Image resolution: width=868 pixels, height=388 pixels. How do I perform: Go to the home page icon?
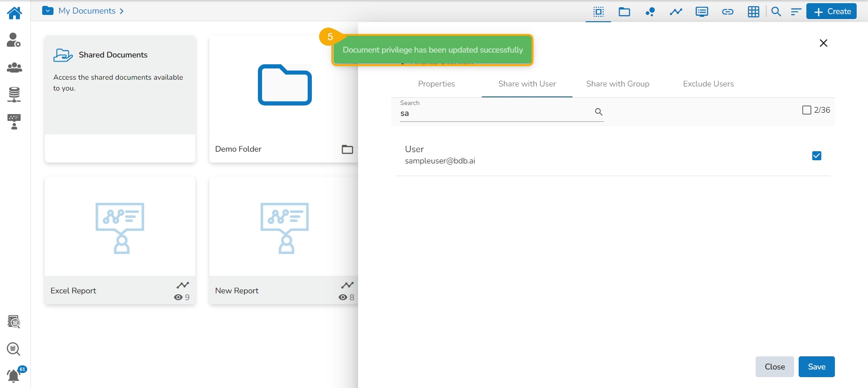click(x=15, y=13)
